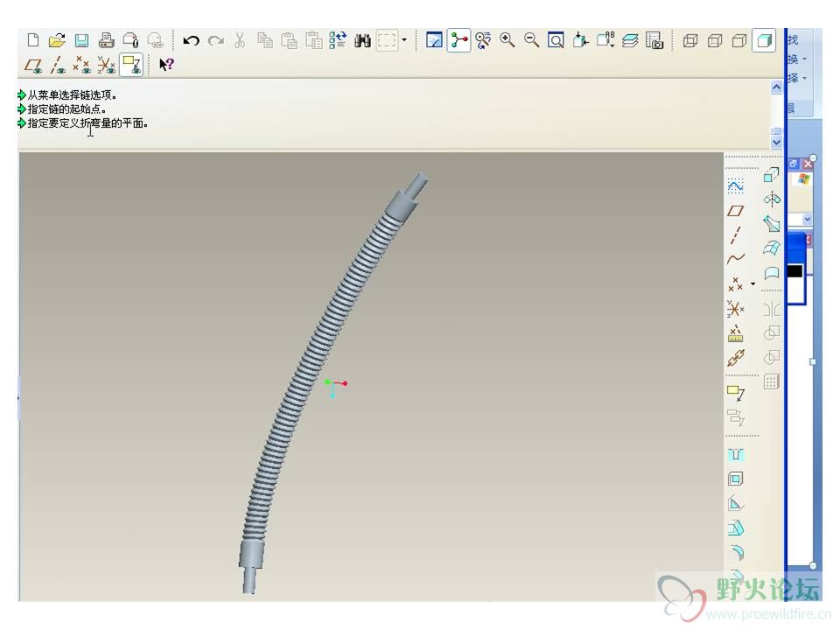Viewport: 840px width, 630px height.
Task: Click the scissors Cut icon
Action: pos(240,40)
